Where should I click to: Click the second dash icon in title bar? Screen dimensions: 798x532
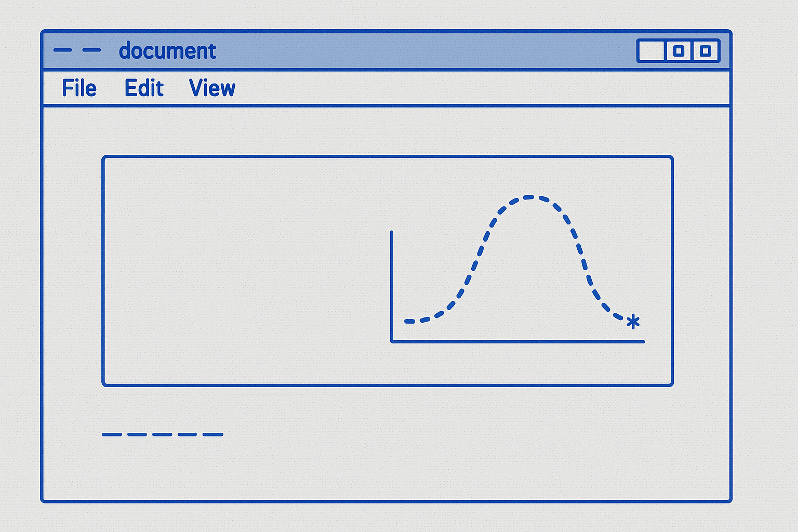point(91,50)
